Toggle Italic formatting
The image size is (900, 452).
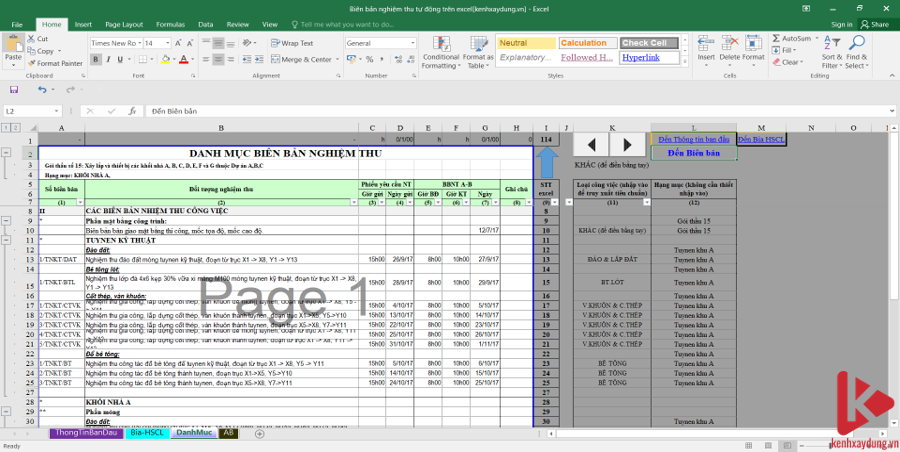(x=108, y=60)
